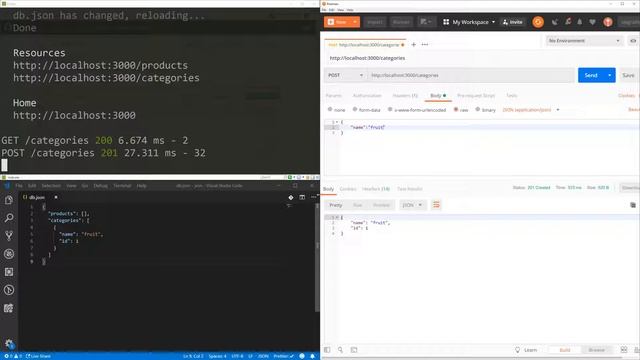
Task: Open the request Headers tab
Action: pyautogui.click(x=405, y=96)
